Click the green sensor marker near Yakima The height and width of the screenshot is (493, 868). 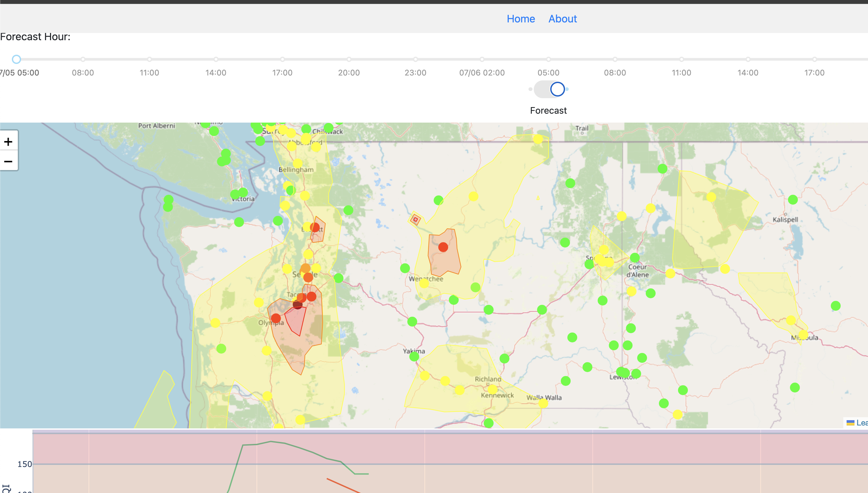click(414, 357)
